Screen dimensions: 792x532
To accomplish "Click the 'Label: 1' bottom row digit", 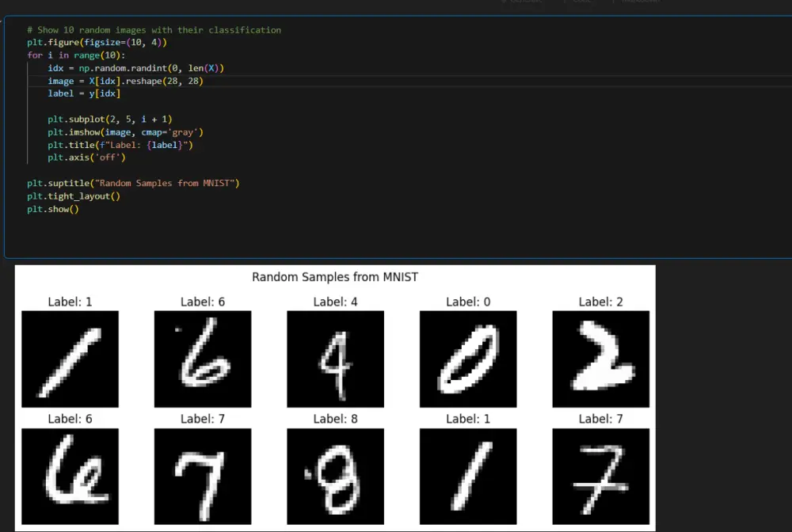I will pos(467,476).
